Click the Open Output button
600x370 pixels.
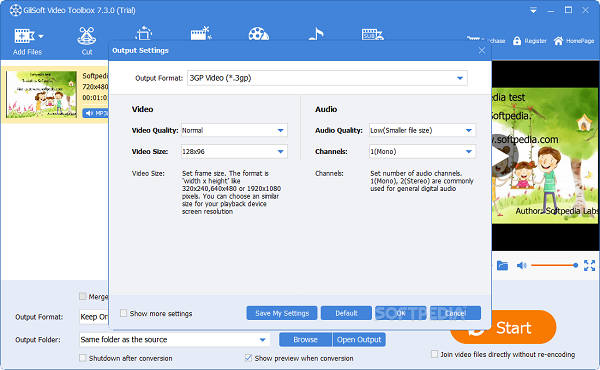coord(359,339)
